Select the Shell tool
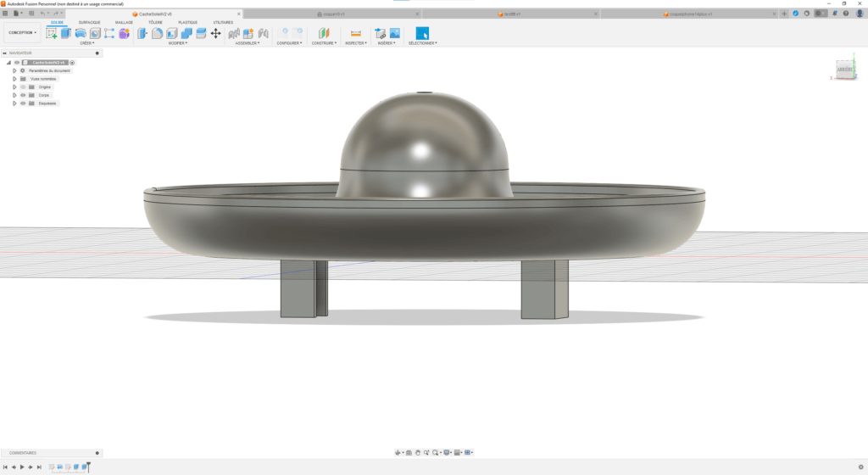The width and height of the screenshot is (868, 475). (171, 34)
